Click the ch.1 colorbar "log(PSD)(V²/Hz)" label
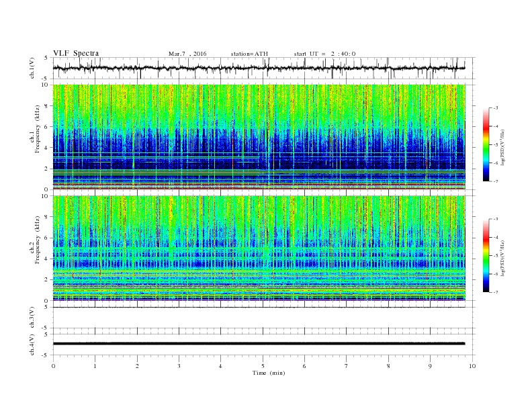 click(x=502, y=147)
